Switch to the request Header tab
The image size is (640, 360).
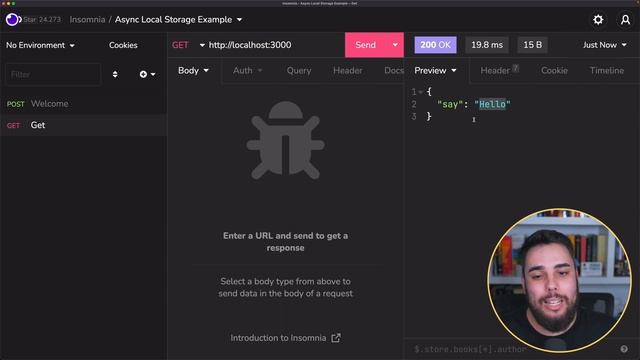[x=347, y=71]
